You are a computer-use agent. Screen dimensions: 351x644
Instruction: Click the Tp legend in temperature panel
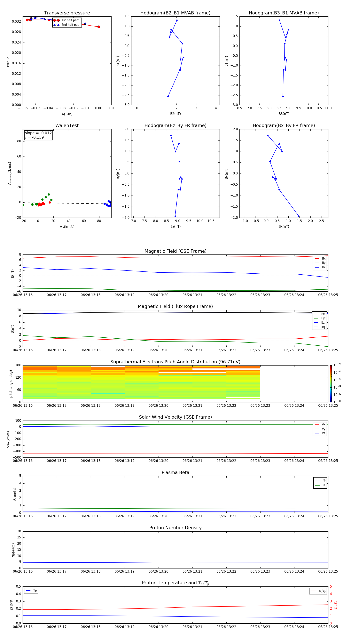pos(31,591)
